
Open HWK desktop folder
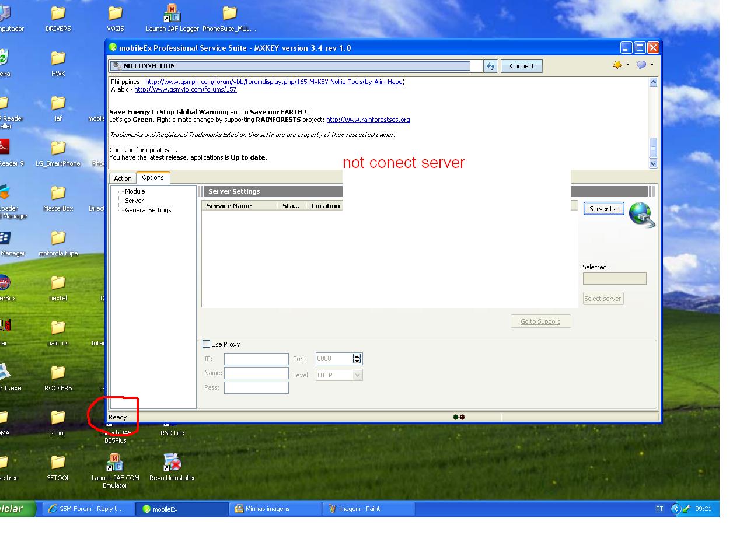(x=58, y=63)
